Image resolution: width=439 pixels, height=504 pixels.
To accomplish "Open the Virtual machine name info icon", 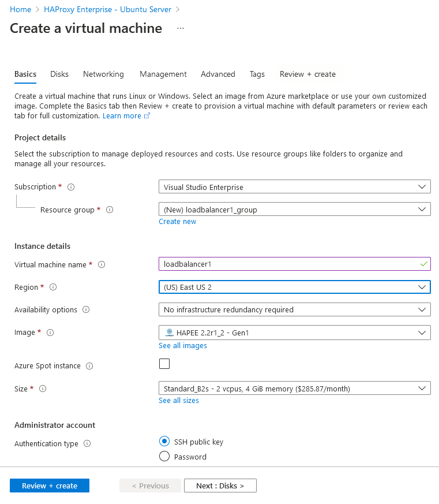I will pyautogui.click(x=102, y=264).
